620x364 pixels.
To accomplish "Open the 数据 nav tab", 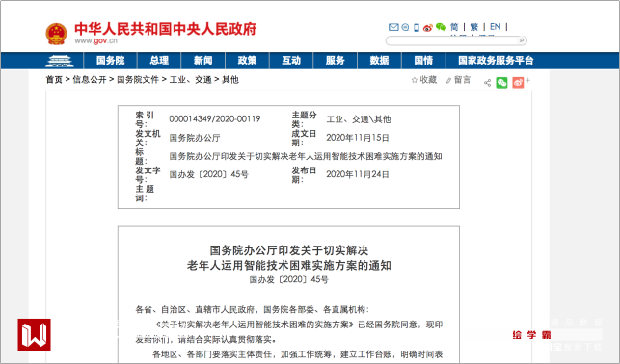I will click(x=379, y=61).
